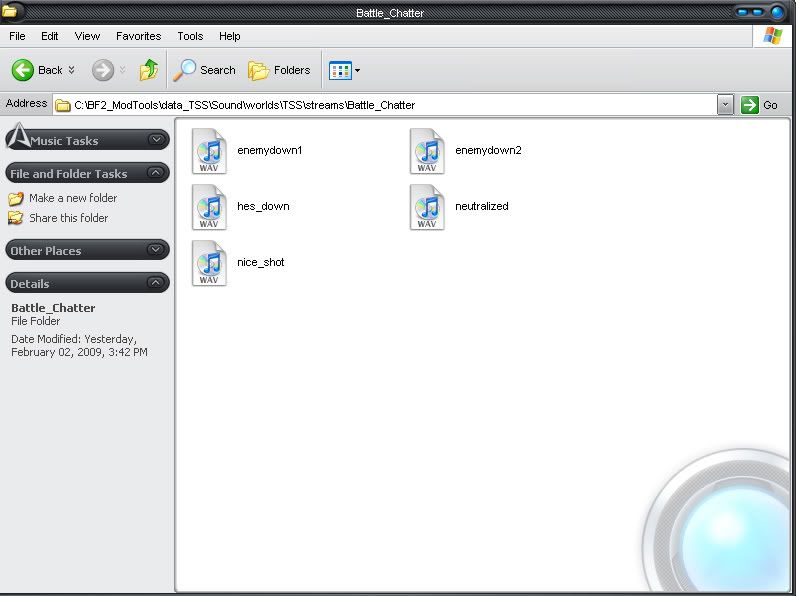Click the Music Tasks header title
796x596 pixels.
click(64, 141)
